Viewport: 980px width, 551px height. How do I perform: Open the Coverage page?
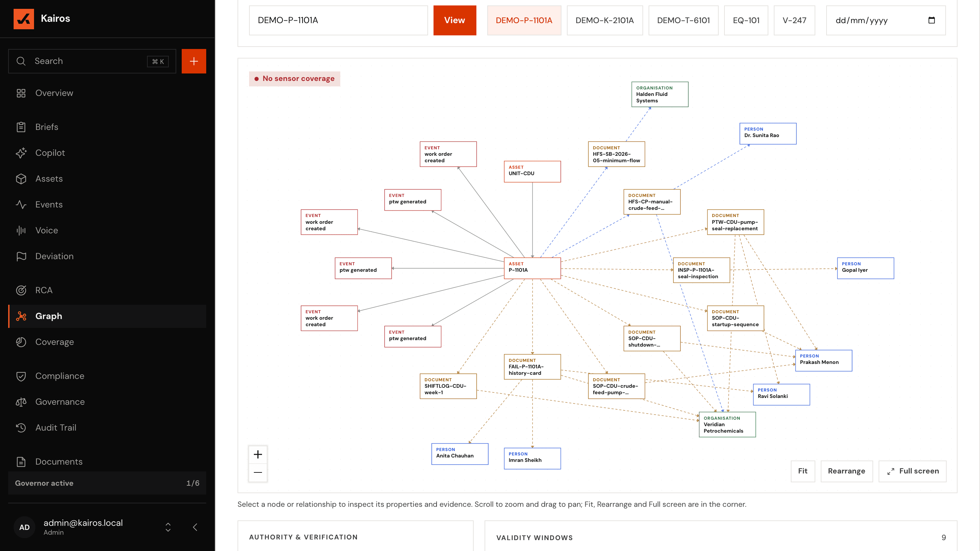(x=107, y=342)
